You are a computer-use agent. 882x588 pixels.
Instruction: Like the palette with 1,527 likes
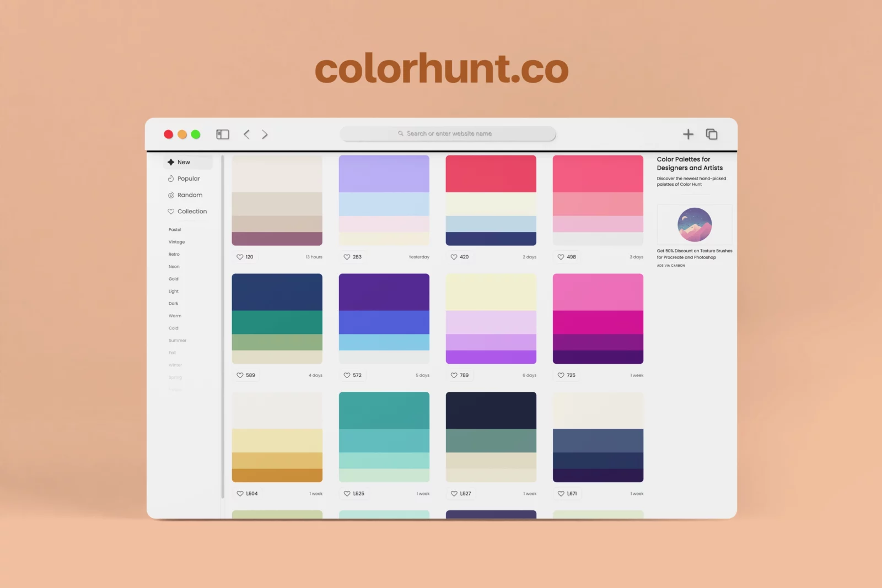click(460, 494)
